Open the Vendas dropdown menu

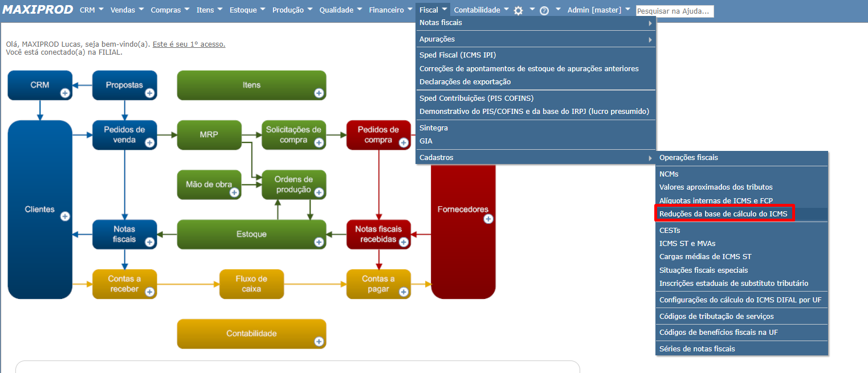point(128,10)
